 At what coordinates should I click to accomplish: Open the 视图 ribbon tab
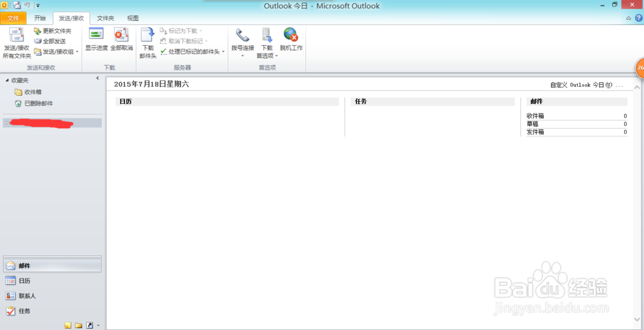click(133, 18)
